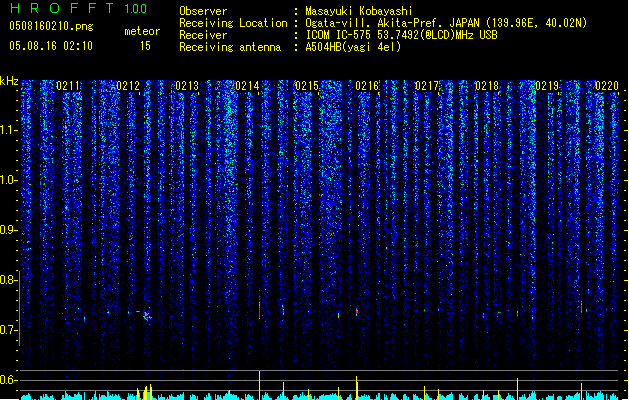Screen dimensions: 629x400
Task: Click the Observer field label
Action: tap(203, 11)
